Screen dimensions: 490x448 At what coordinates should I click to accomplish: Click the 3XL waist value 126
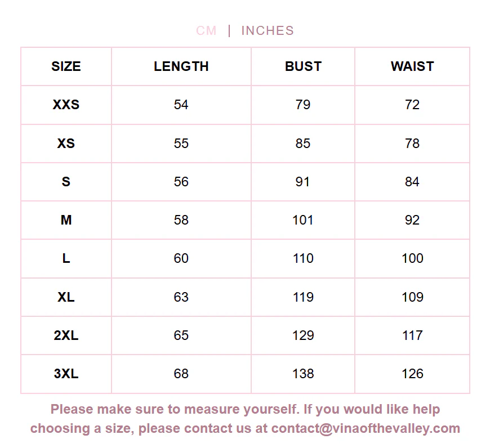[412, 374]
